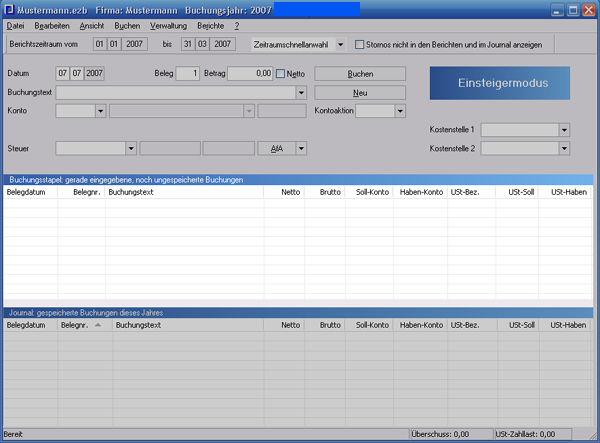Click Journal USt-Haben column header
Screen dimensions: 600x443
[x=565, y=325]
